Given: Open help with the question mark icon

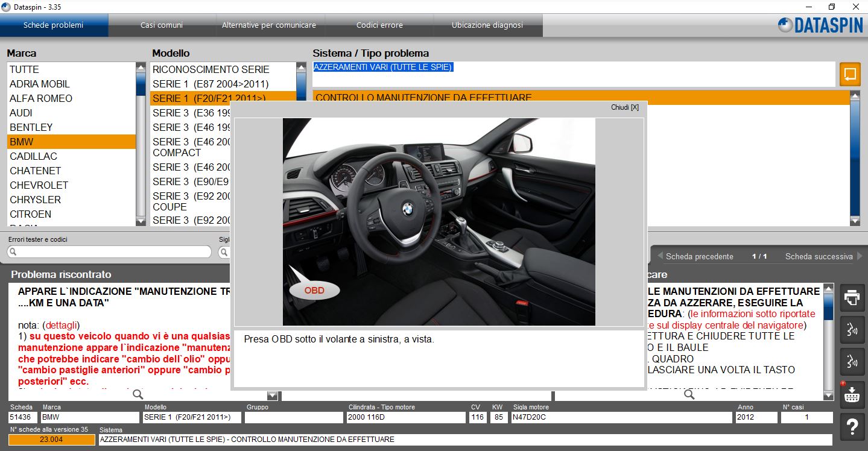Looking at the screenshot, I should [x=852, y=427].
